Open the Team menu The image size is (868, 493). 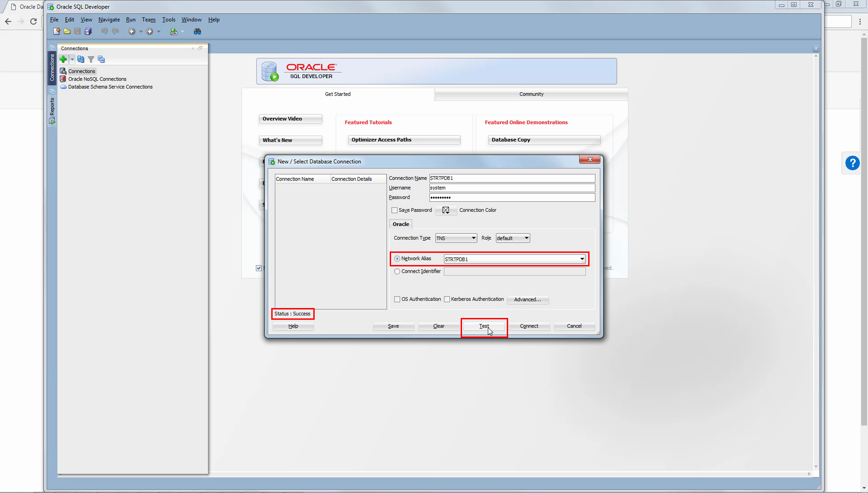[x=148, y=20]
